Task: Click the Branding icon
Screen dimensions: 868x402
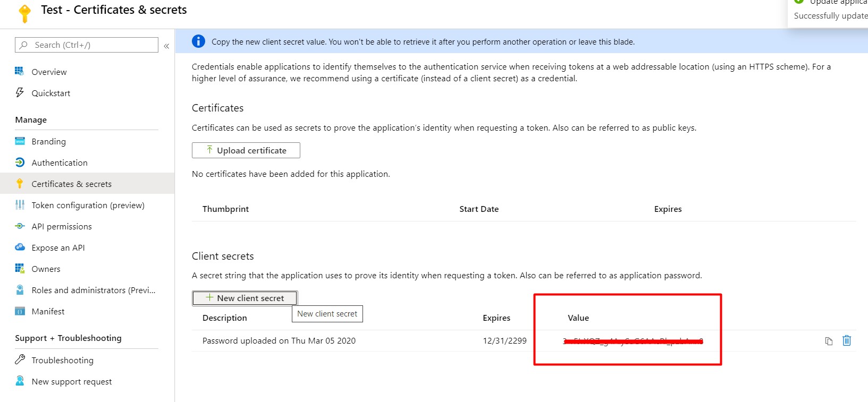Action: click(20, 141)
